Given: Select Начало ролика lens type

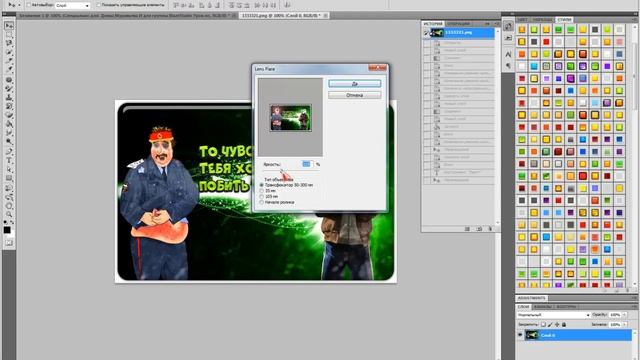Looking at the screenshot, I should click(262, 202).
